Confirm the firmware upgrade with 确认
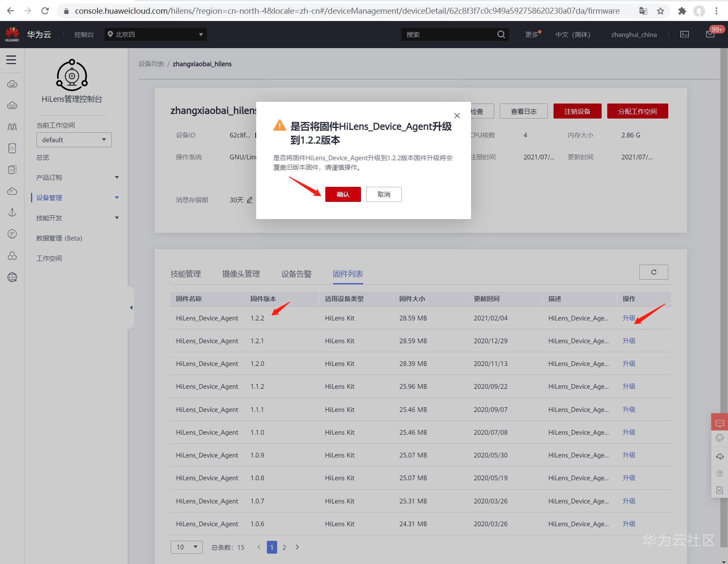 coord(343,194)
